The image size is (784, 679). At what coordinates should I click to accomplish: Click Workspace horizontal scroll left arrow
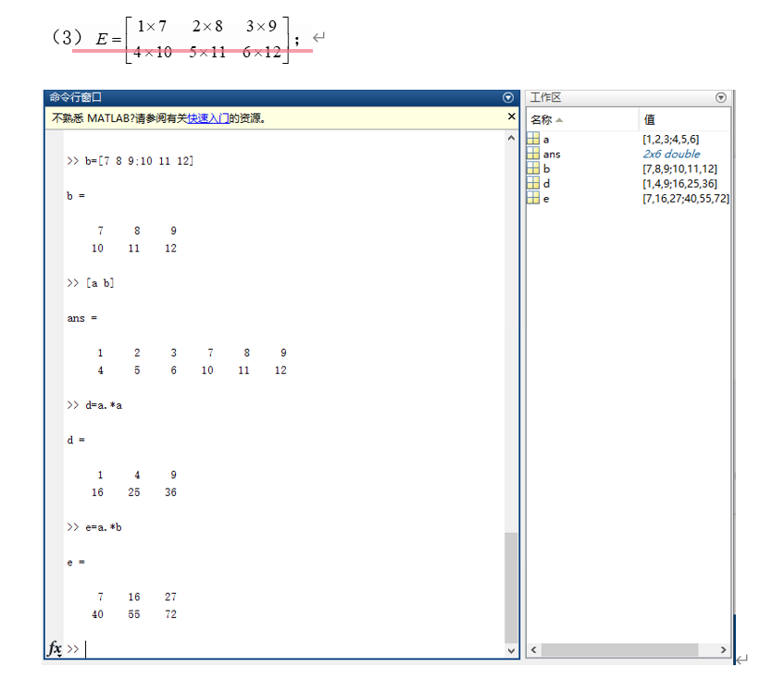click(x=533, y=649)
